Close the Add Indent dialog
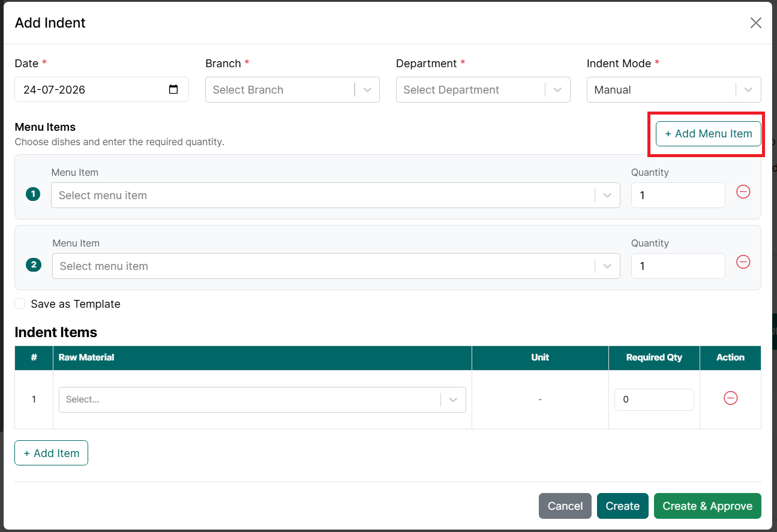 [x=755, y=23]
